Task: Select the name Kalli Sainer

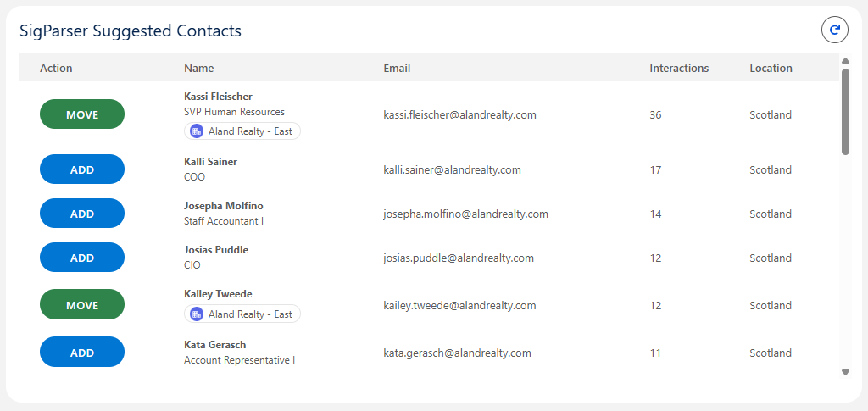Action: [210, 162]
